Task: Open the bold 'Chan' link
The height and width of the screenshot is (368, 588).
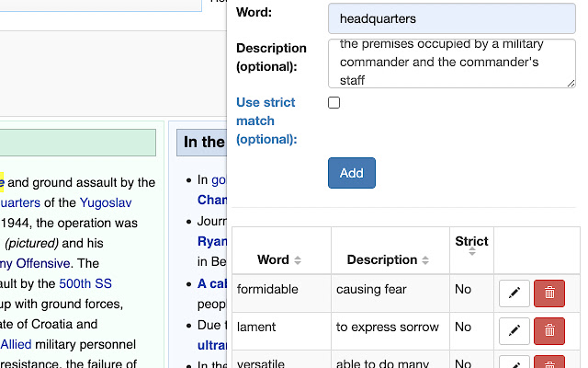Action: (212, 200)
